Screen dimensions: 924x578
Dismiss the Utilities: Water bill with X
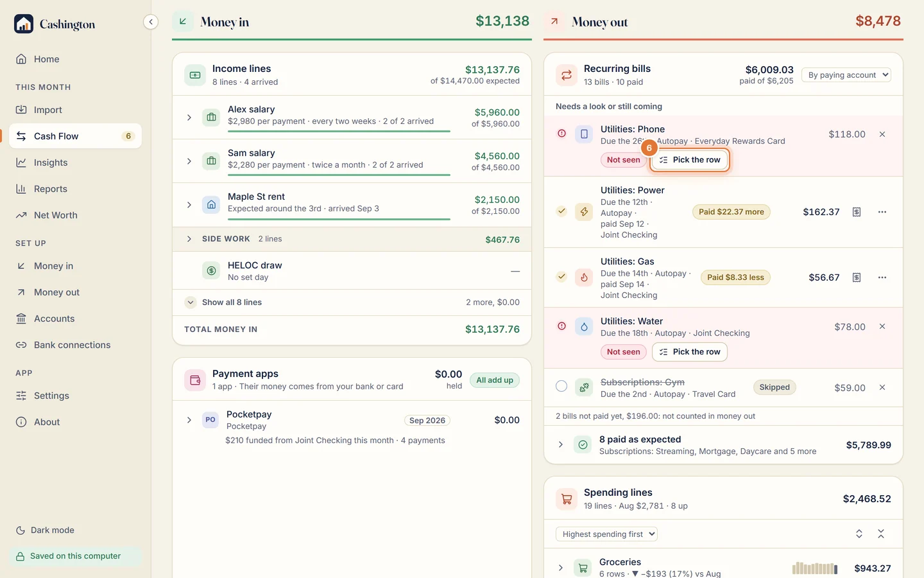point(882,326)
